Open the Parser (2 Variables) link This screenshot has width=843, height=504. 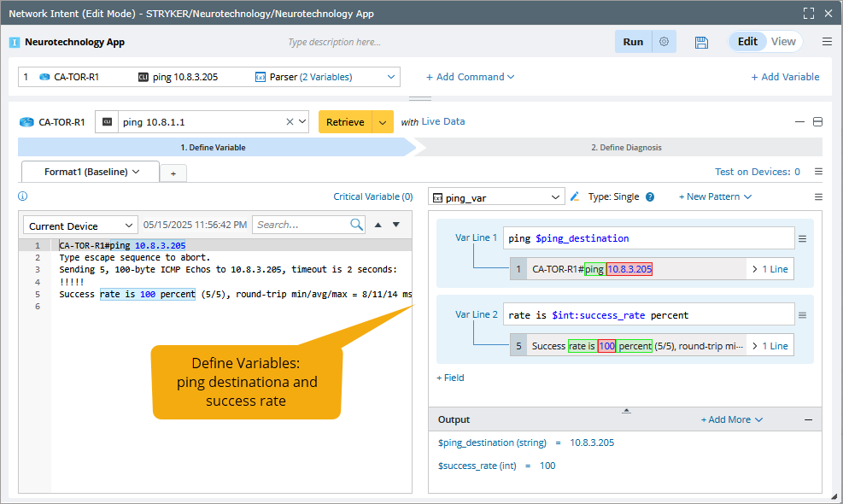(311, 77)
